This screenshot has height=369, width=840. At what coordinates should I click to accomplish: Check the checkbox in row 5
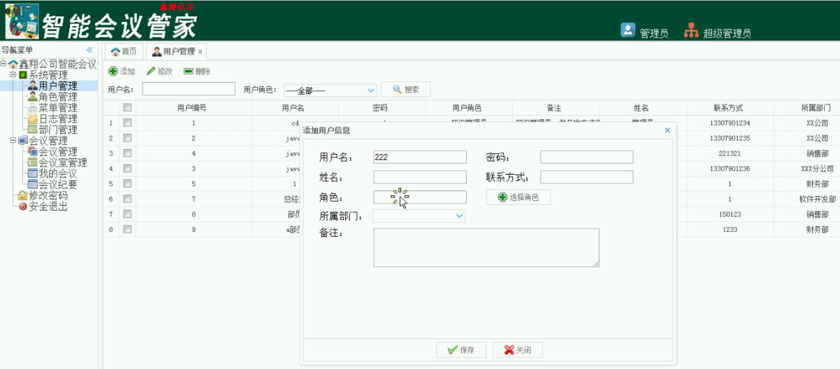coord(127,183)
